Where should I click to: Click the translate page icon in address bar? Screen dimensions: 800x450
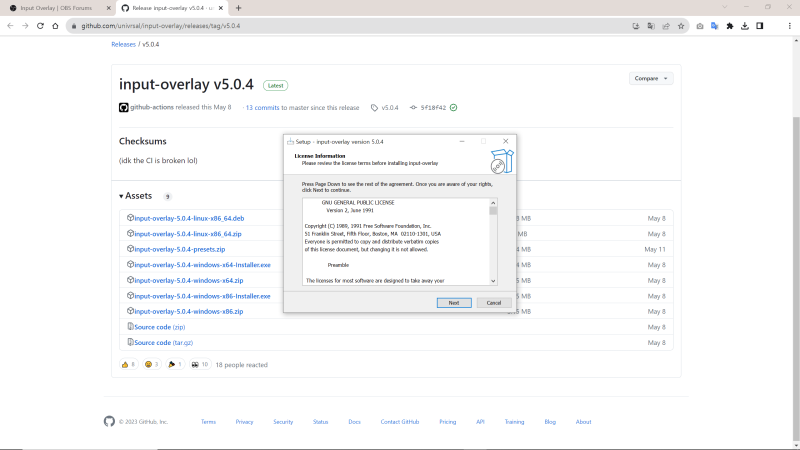pyautogui.click(x=651, y=26)
